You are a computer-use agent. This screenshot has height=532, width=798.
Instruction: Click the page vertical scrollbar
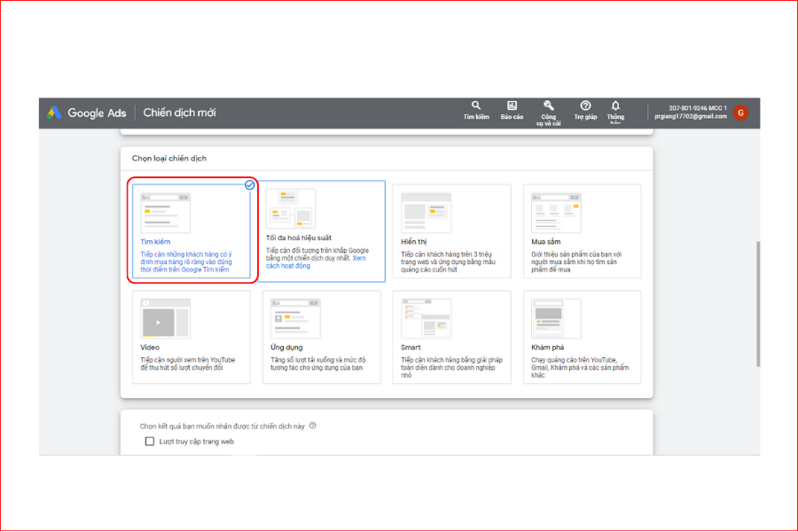point(758,304)
